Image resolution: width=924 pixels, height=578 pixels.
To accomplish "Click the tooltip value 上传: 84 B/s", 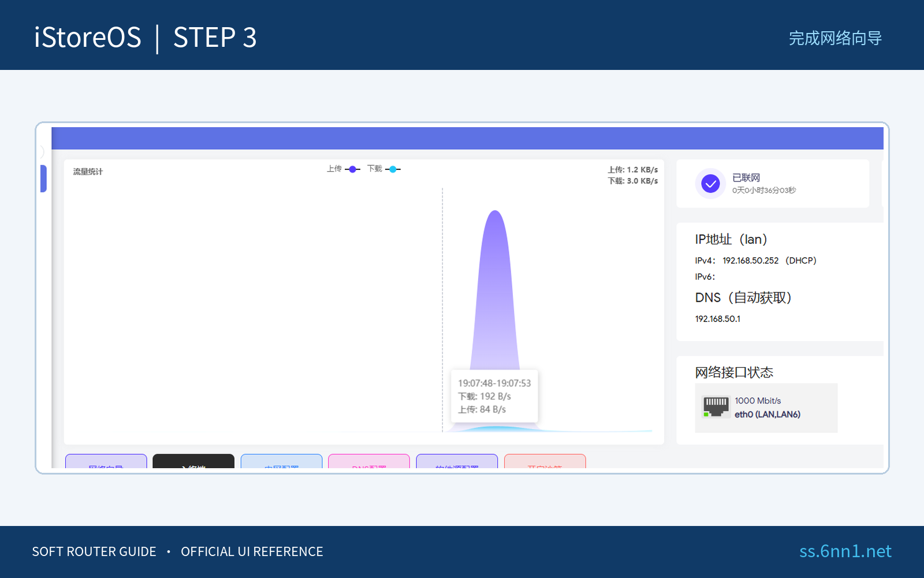I will click(x=482, y=410).
